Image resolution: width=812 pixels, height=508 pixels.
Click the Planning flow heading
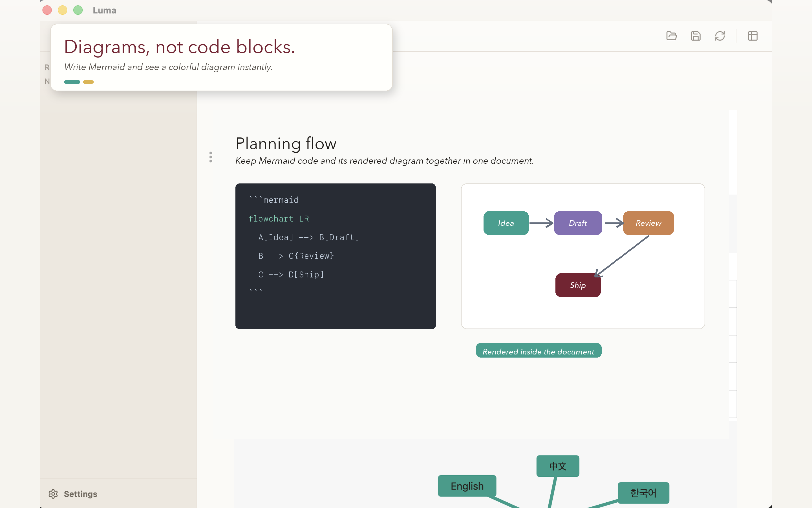[286, 143]
